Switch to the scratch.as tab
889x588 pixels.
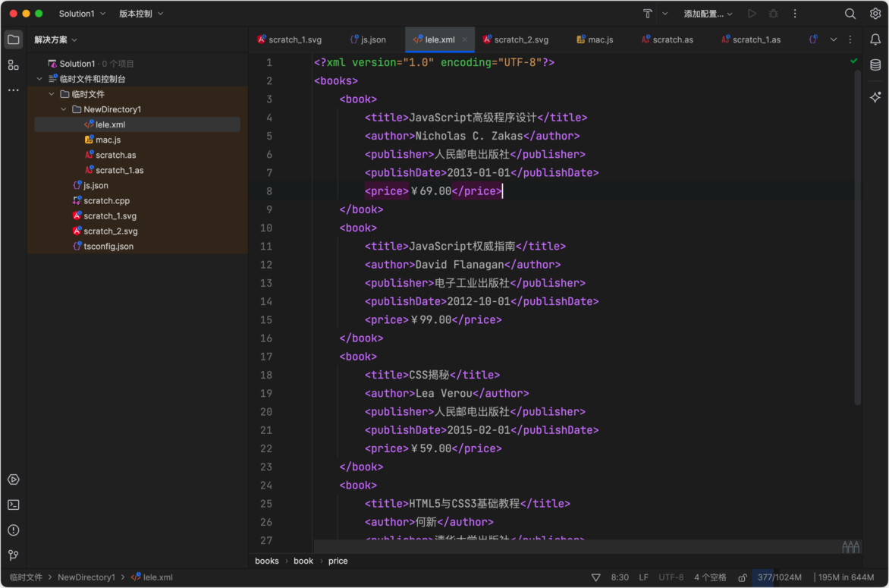coord(668,39)
